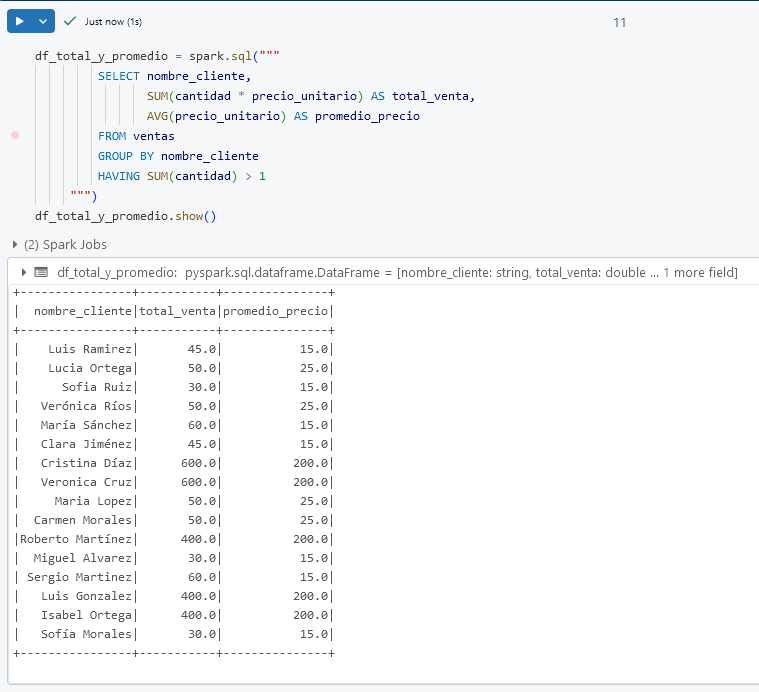Place cursor on the SELECT nombre_cliente line
Image resolution: width=759 pixels, height=692 pixels.
(175, 76)
